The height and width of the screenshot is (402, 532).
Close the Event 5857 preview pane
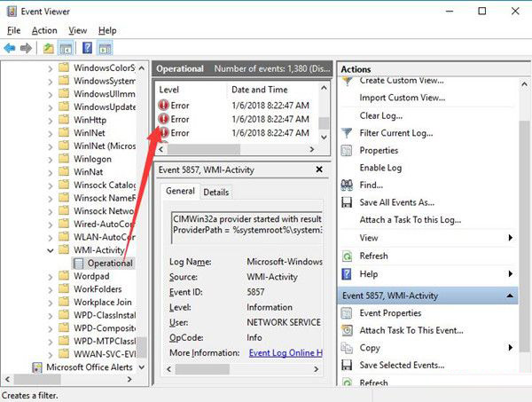(319, 169)
